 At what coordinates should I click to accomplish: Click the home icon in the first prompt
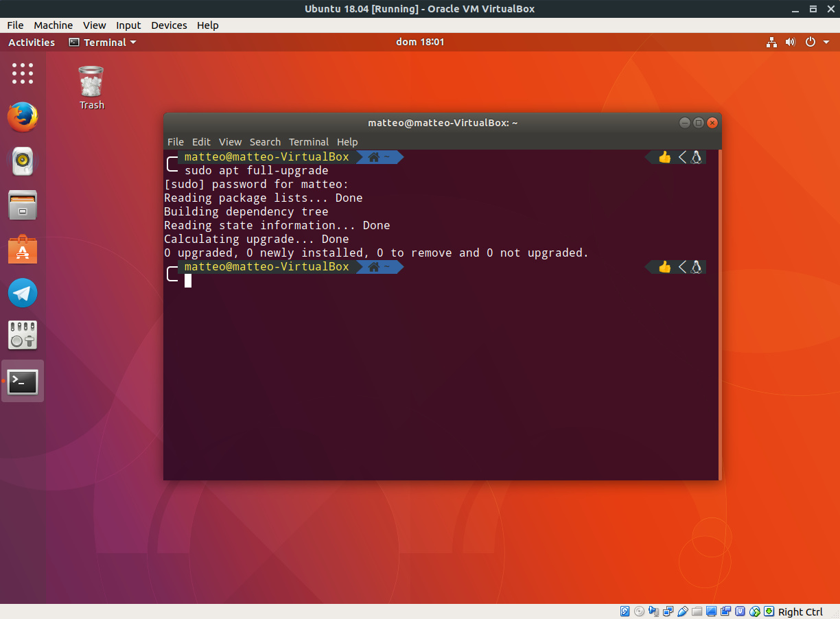tap(374, 157)
